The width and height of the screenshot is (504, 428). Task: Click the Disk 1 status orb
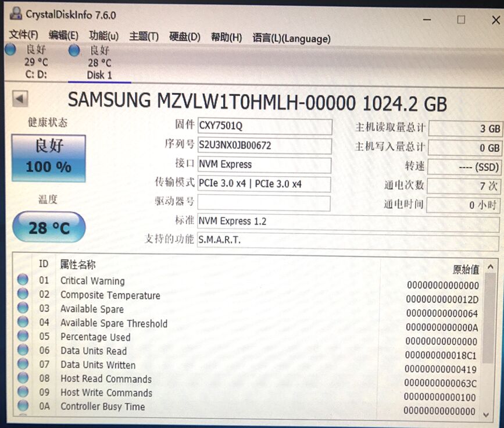click(x=74, y=51)
